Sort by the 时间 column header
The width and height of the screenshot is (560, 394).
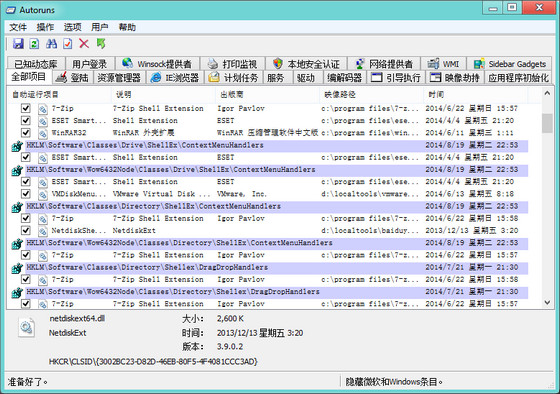point(475,94)
